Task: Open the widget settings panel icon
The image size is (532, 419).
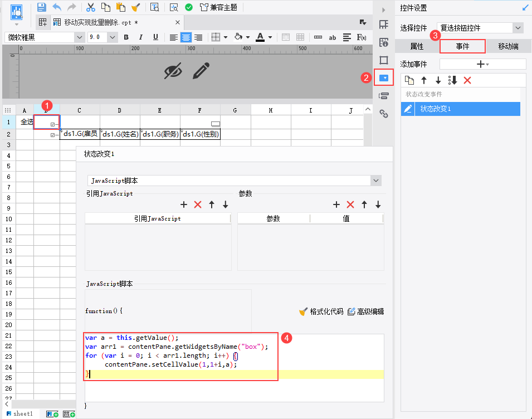Action: (x=384, y=77)
